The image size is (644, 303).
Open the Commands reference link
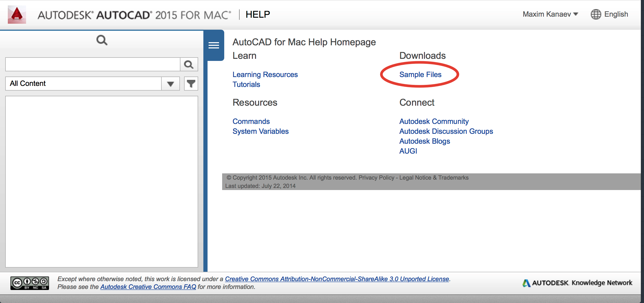251,122
